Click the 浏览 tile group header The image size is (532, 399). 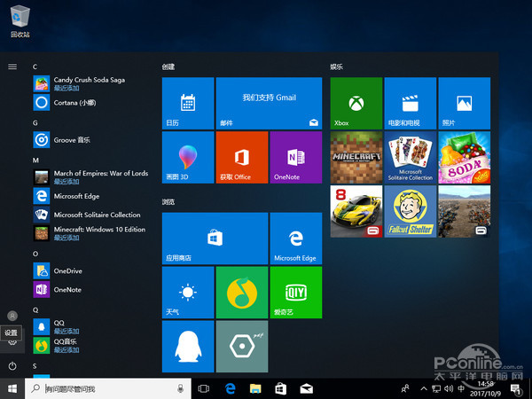[168, 202]
